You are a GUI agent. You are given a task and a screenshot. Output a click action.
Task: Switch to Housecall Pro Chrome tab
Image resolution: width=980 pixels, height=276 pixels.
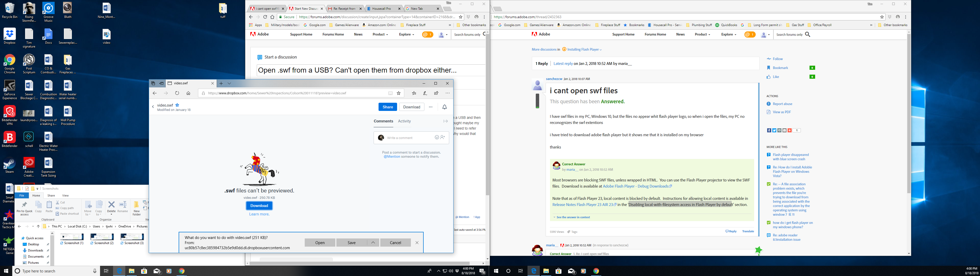tap(384, 8)
